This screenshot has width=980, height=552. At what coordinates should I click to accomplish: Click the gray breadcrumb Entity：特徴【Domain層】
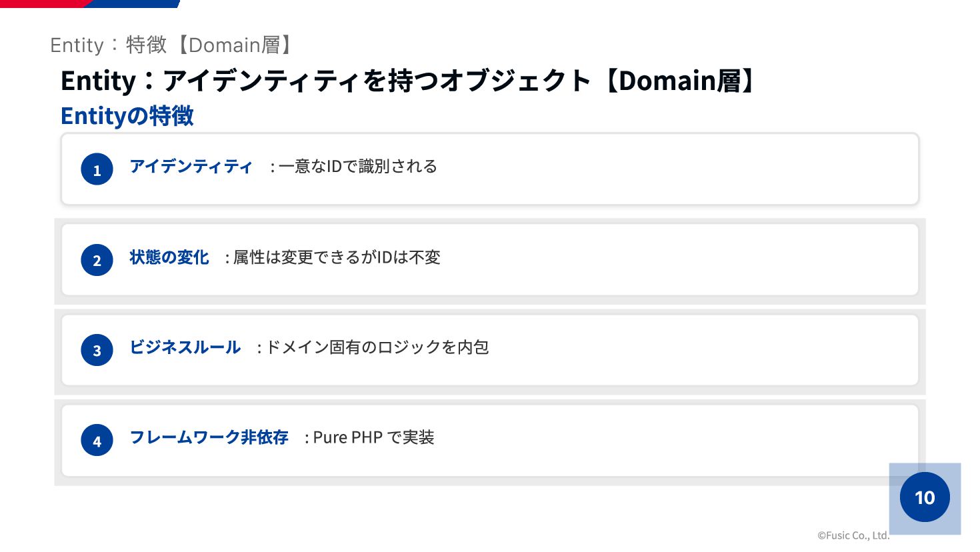pos(172,45)
